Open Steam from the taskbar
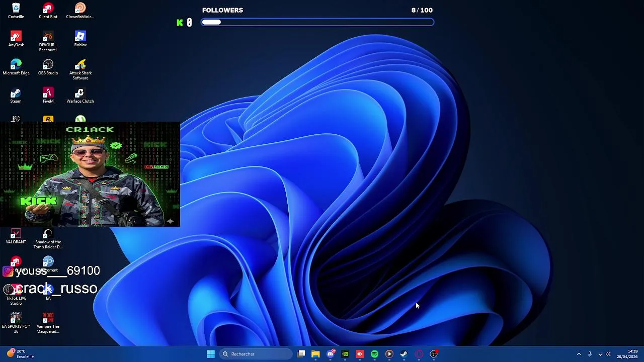 (404, 354)
